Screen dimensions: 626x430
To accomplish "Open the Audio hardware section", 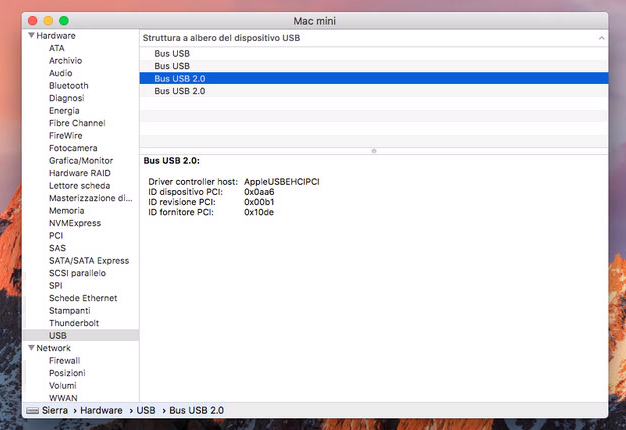I will [61, 73].
